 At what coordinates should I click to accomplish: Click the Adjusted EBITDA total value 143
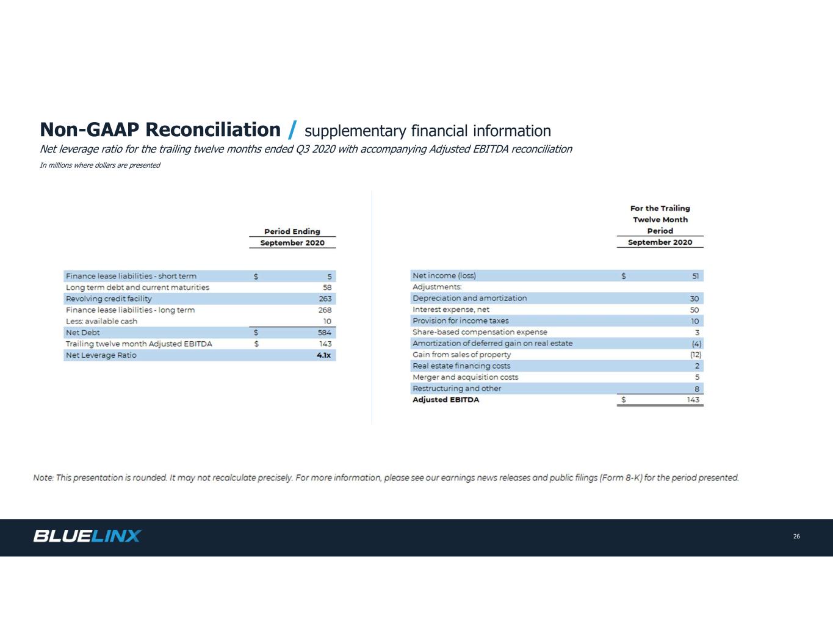click(x=693, y=400)
